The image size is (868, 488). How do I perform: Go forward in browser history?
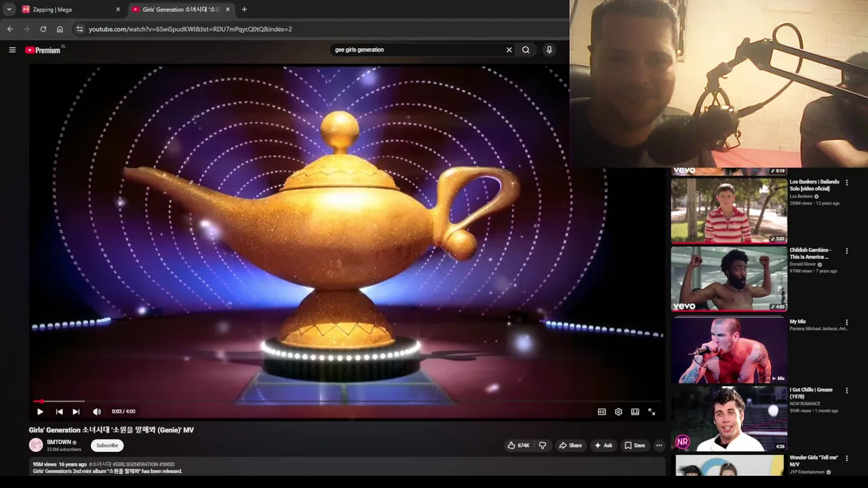click(x=26, y=29)
